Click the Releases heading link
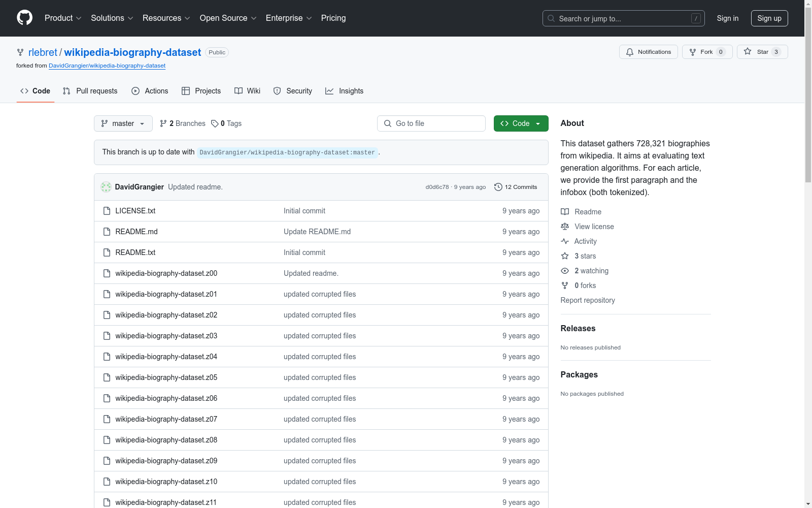The image size is (812, 508). [x=578, y=328]
